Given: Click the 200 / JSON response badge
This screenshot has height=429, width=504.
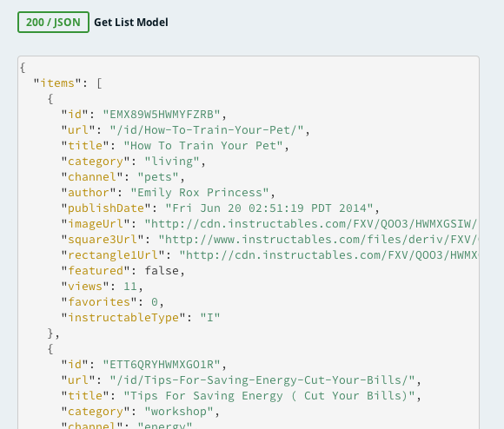Looking at the screenshot, I should pos(53,23).
